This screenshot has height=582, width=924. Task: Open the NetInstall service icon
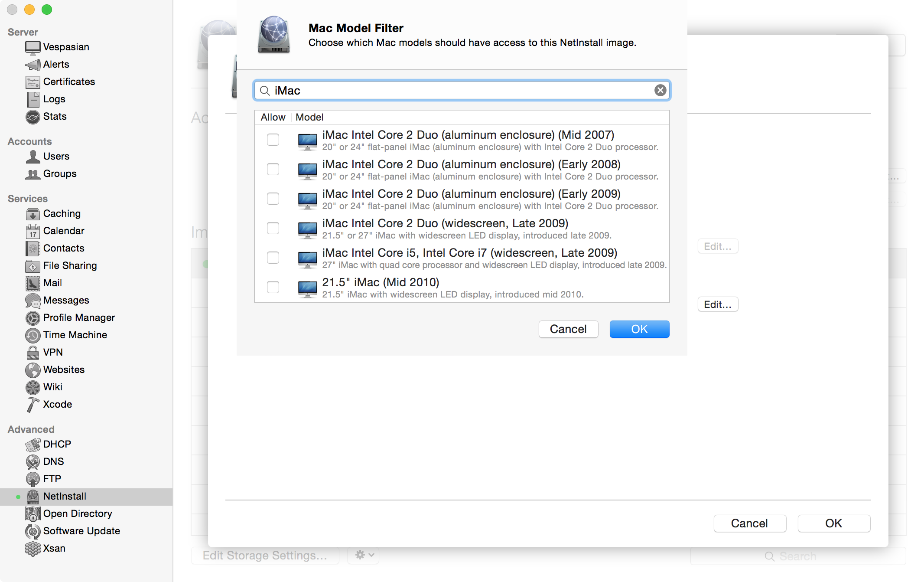coord(33,496)
